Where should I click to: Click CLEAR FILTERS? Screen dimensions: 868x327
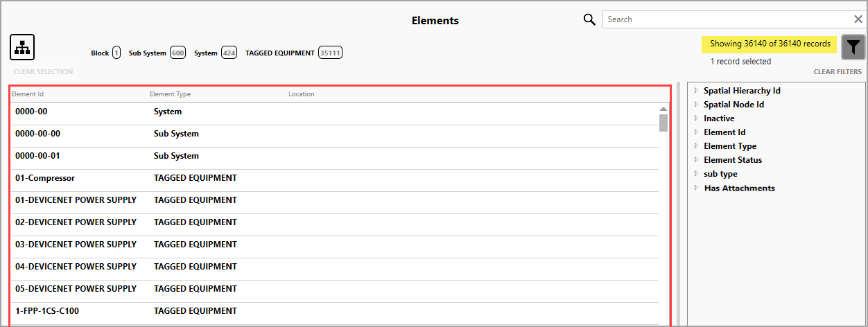tap(837, 72)
